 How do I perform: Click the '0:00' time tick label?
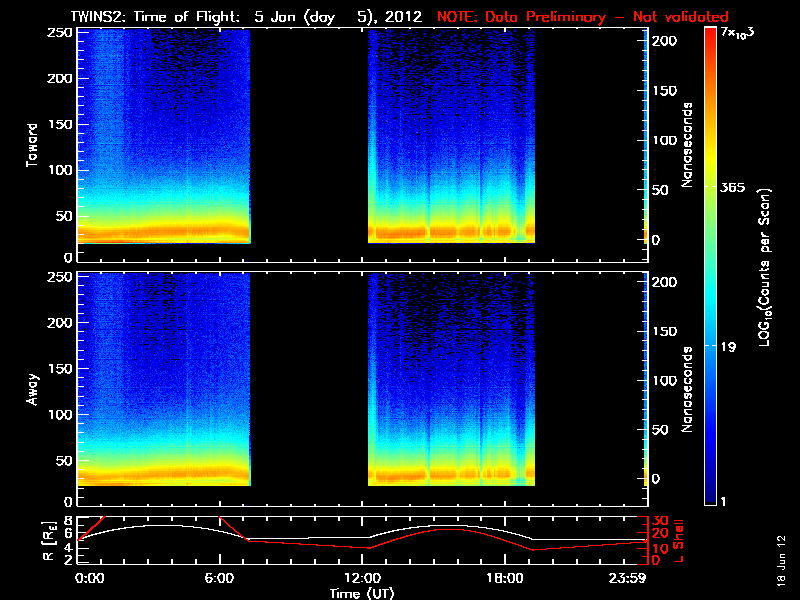pyautogui.click(x=89, y=579)
